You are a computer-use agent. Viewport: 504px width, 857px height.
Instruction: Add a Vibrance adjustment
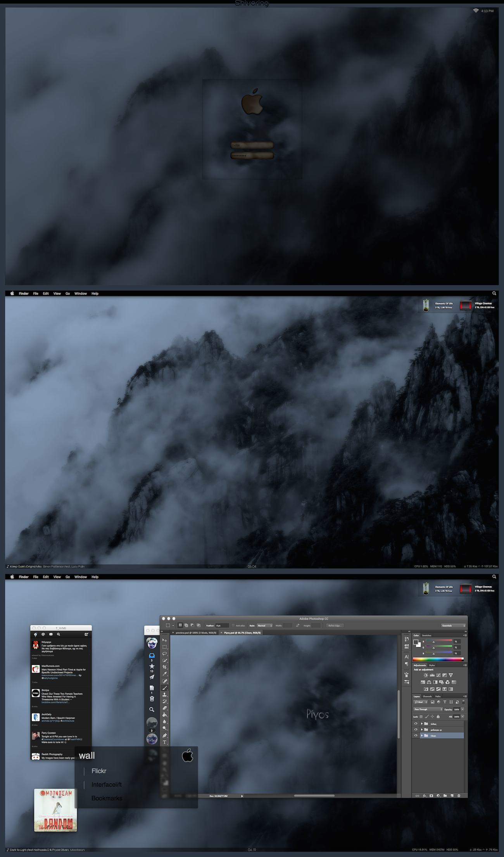click(x=450, y=675)
